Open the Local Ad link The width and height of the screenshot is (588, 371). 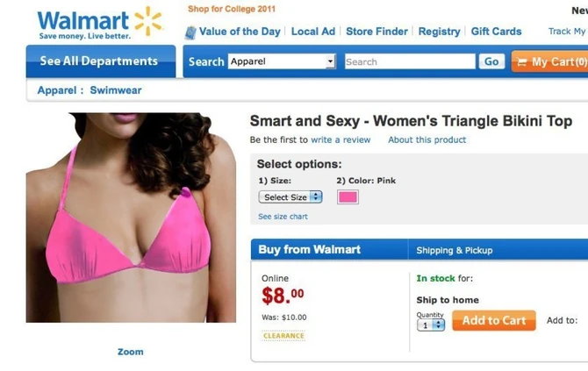pos(313,32)
